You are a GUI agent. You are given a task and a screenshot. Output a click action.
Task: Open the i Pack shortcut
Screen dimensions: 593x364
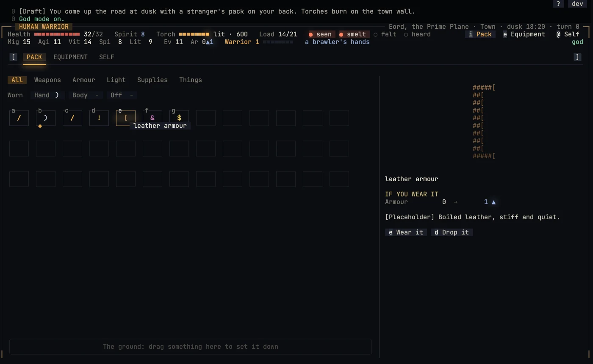click(480, 34)
